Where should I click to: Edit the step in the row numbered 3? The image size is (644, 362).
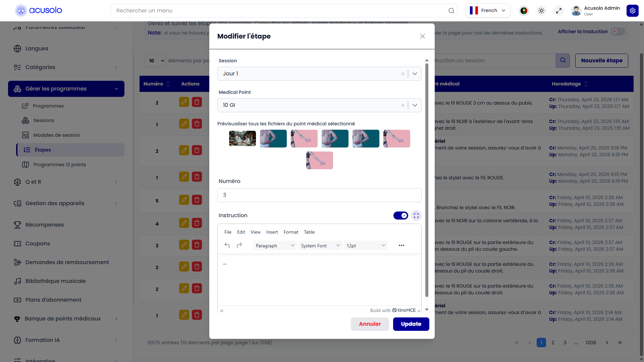pos(184,245)
